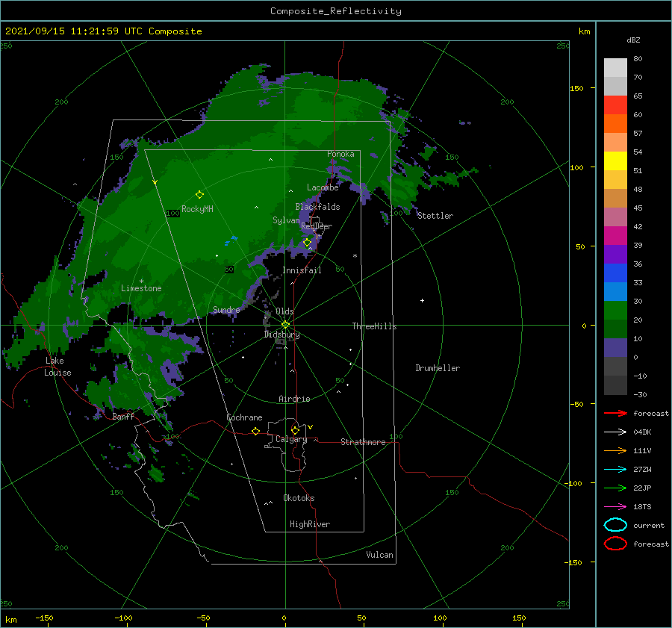Click the red forecast arrow in legend
The image size is (672, 628).
615,413
